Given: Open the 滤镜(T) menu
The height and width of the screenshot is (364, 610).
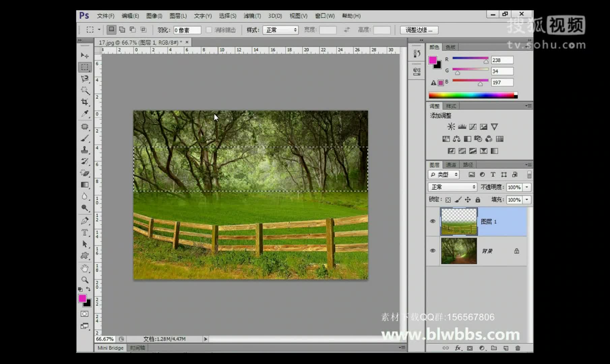Looking at the screenshot, I should click(x=252, y=16).
